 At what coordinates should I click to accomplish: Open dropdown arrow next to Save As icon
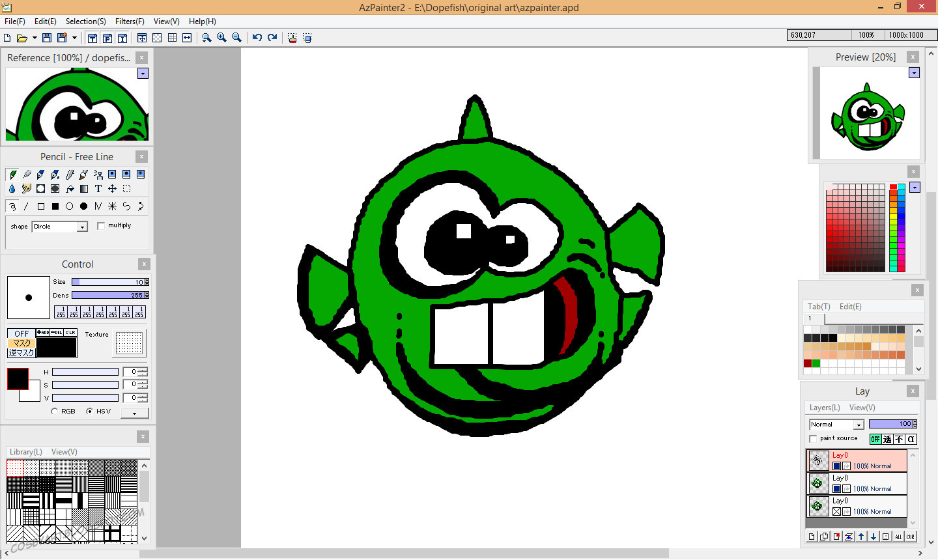pos(74,38)
